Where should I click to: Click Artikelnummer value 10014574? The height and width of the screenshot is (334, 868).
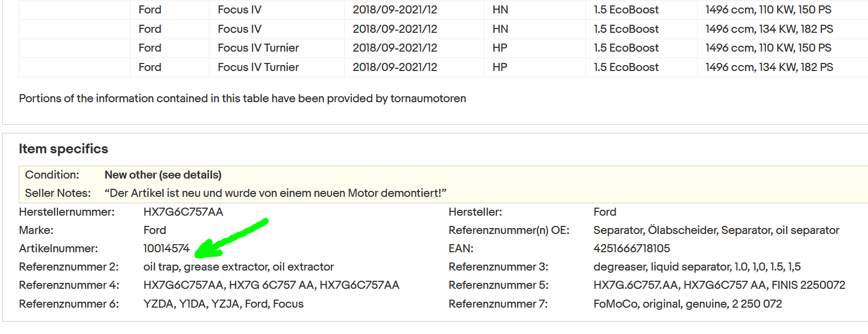(166, 248)
